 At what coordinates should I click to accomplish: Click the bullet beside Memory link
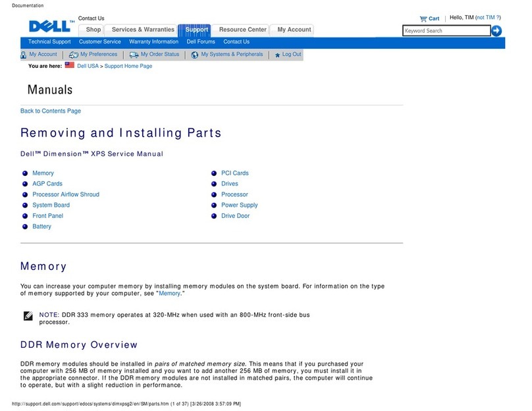(x=25, y=173)
